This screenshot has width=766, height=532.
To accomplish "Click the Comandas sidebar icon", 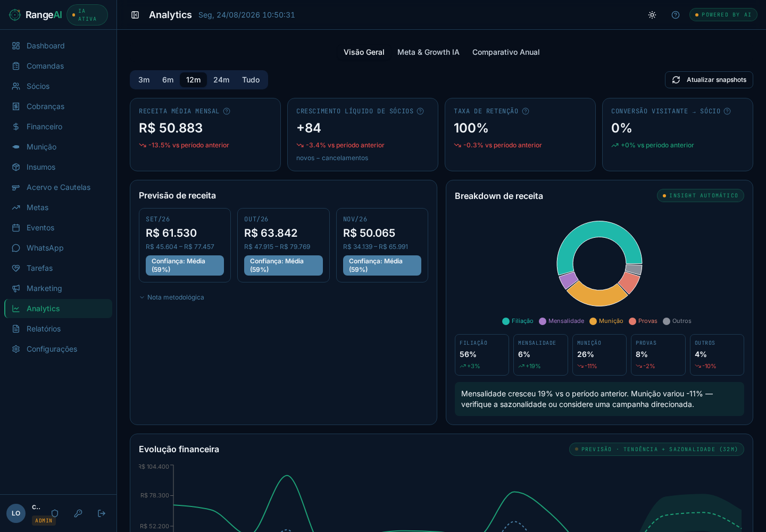I will (x=16, y=66).
